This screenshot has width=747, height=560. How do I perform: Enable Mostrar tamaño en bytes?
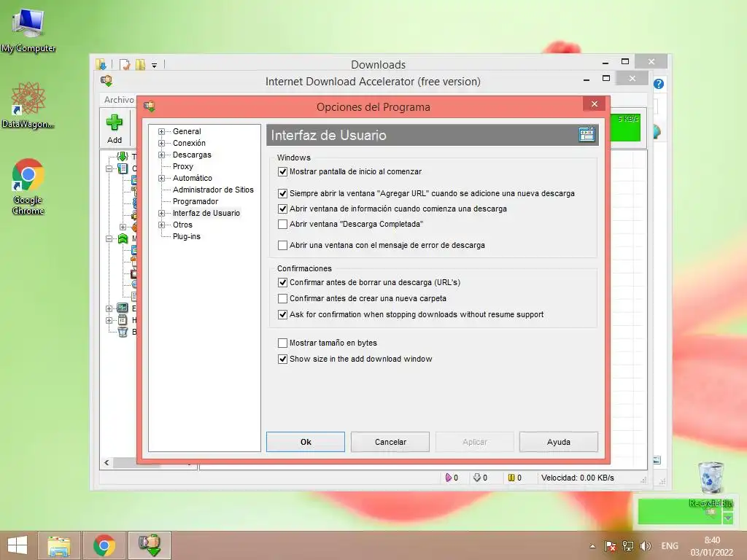(x=282, y=343)
